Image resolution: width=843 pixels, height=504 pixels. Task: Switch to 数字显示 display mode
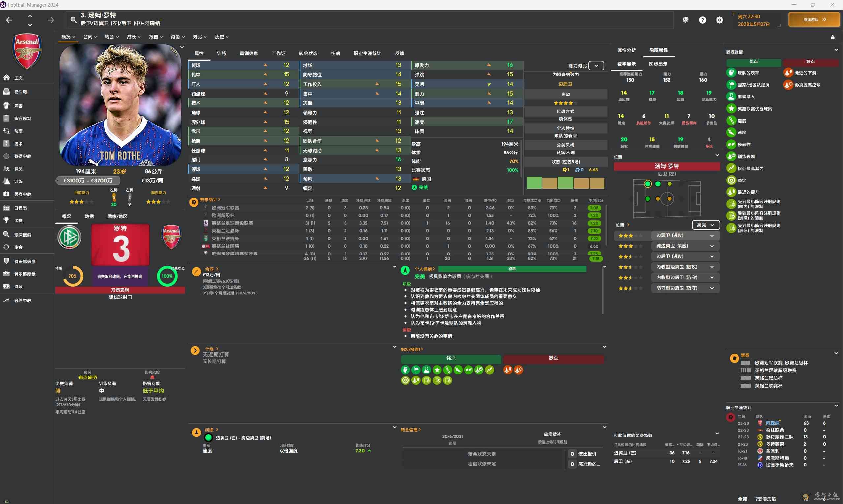(x=626, y=64)
